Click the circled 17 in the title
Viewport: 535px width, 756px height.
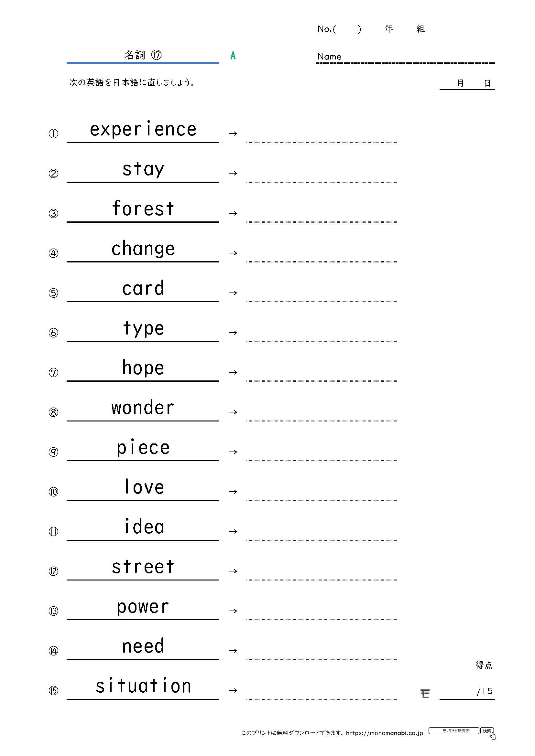tap(156, 55)
